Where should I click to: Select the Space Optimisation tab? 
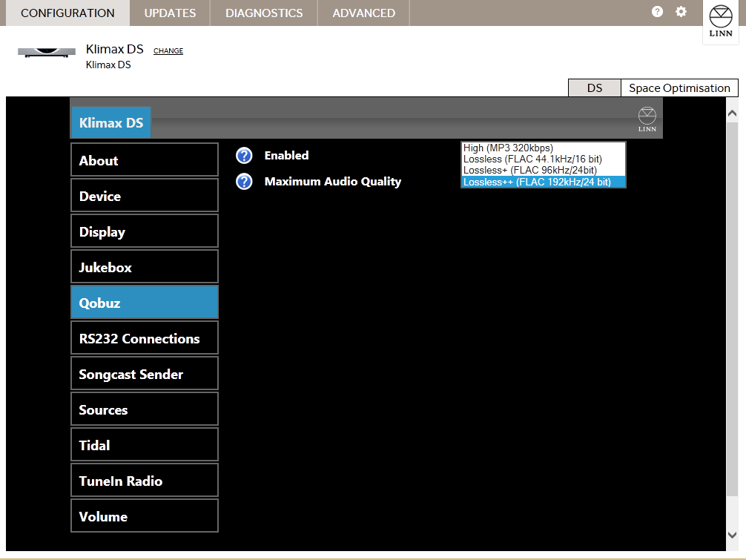(x=679, y=88)
